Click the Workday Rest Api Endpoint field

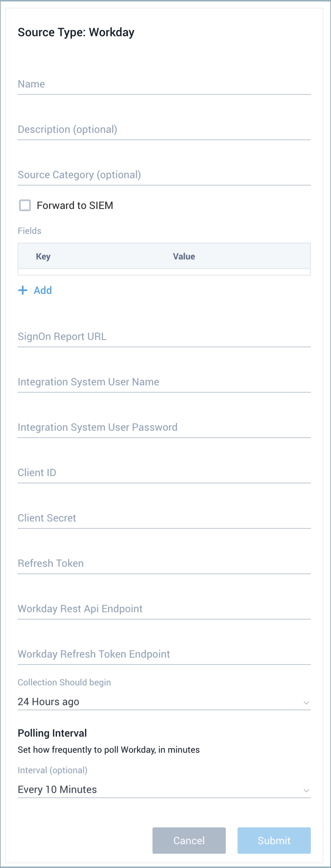(164, 609)
